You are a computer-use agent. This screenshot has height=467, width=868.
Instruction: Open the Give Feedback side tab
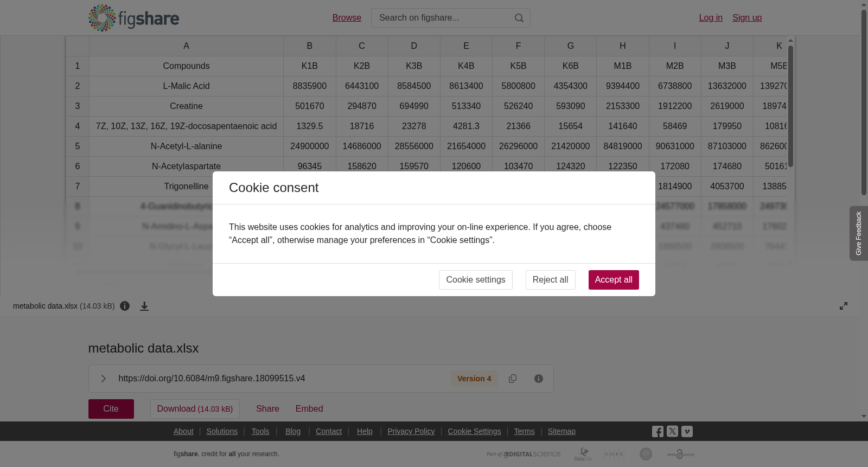859,233
